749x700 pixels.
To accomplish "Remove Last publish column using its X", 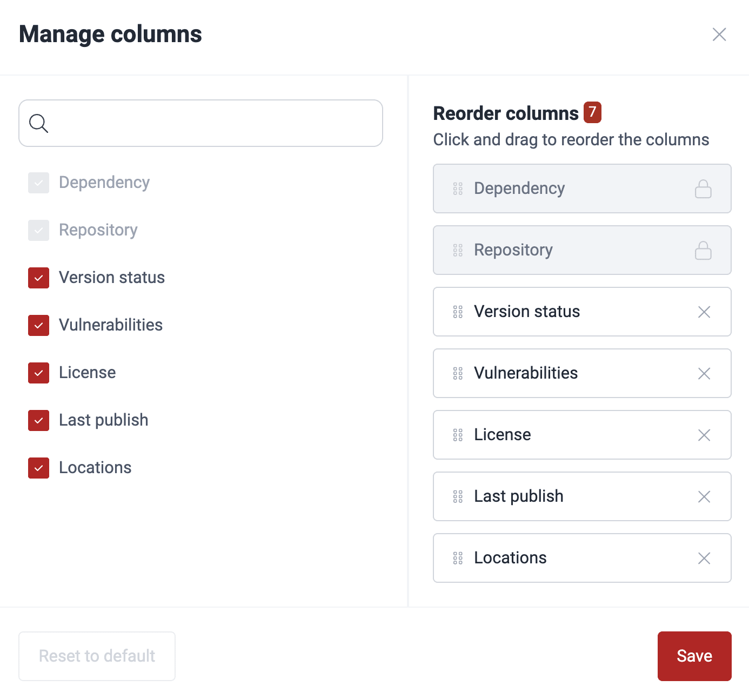I will click(704, 496).
